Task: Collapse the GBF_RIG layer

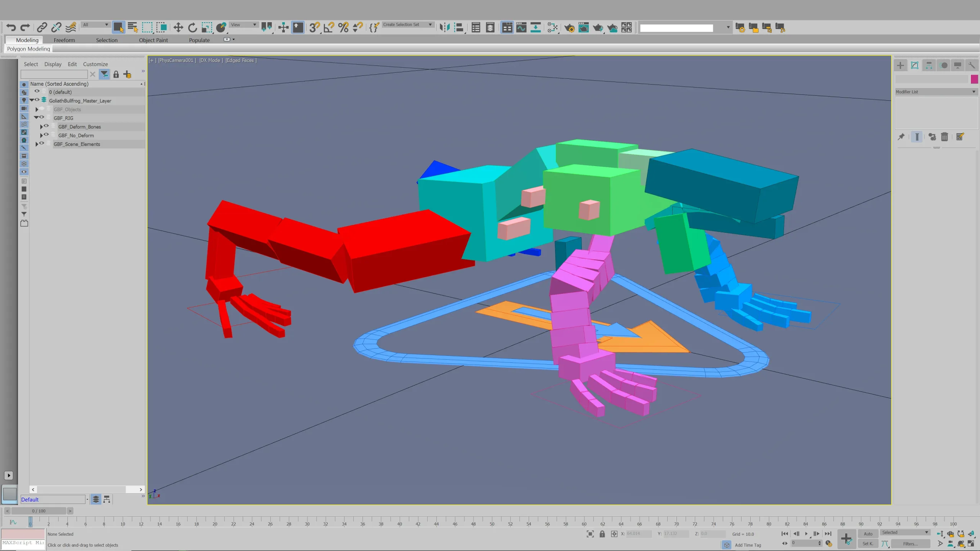Action: (36, 118)
